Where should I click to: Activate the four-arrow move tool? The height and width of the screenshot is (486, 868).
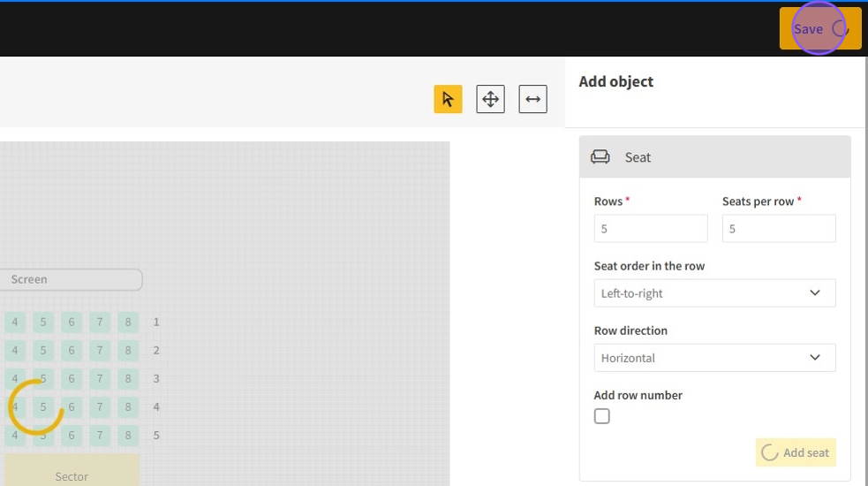[490, 99]
